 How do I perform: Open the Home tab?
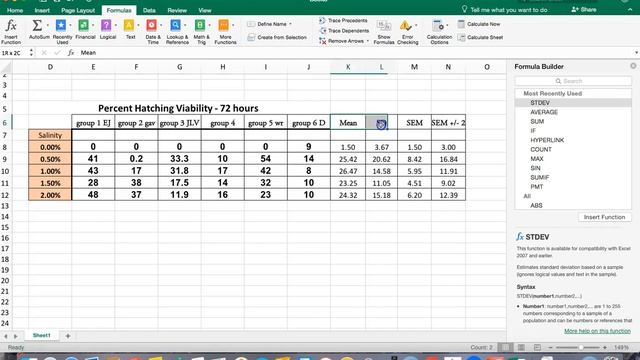pyautogui.click(x=15, y=10)
